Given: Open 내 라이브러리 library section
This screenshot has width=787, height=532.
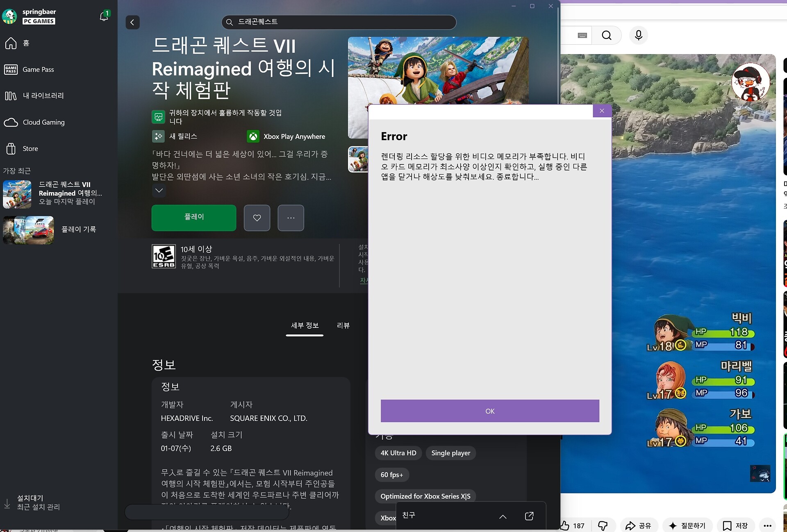Looking at the screenshot, I should [x=43, y=95].
